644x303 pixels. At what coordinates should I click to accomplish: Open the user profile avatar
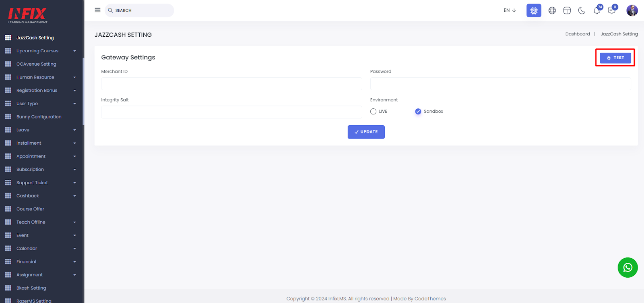[x=632, y=10]
